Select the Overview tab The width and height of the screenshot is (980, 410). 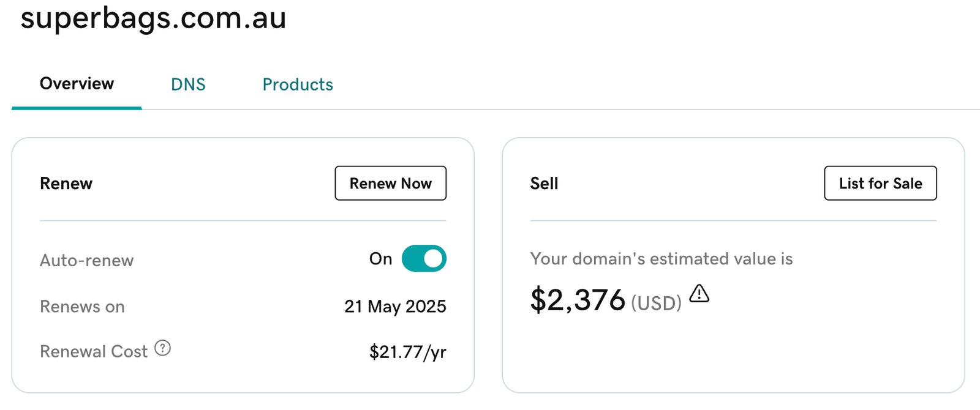click(77, 84)
